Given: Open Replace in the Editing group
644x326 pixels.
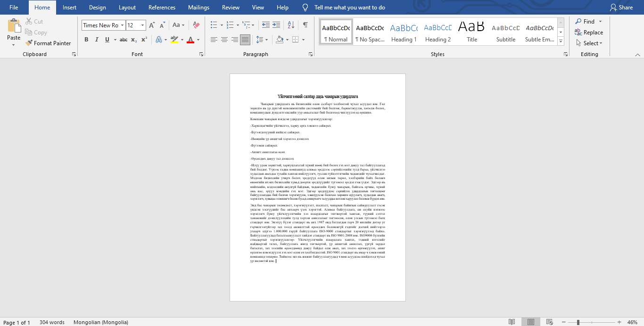Looking at the screenshot, I should point(589,33).
